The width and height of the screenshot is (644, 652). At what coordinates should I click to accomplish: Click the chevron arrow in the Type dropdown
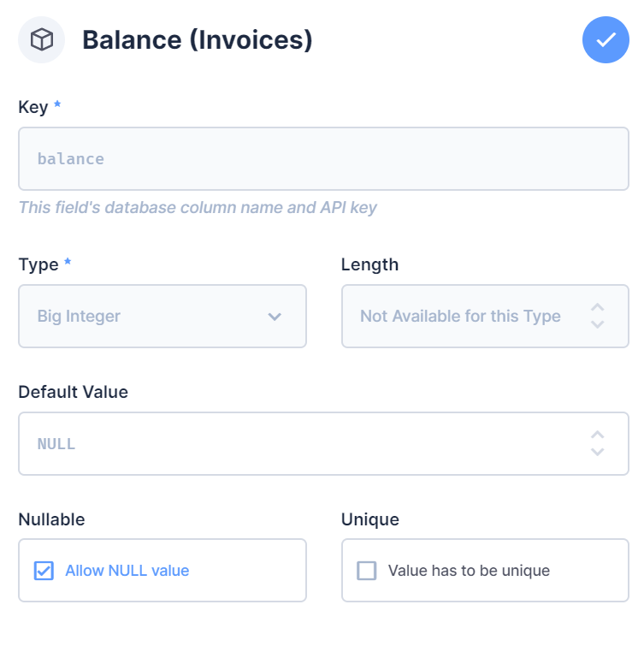[x=275, y=317]
